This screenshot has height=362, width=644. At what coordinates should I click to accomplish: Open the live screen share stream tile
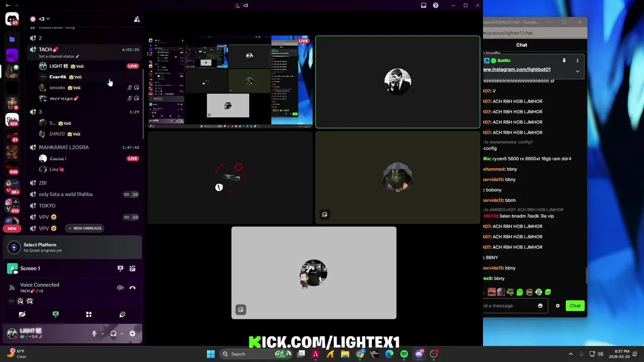coord(230,81)
